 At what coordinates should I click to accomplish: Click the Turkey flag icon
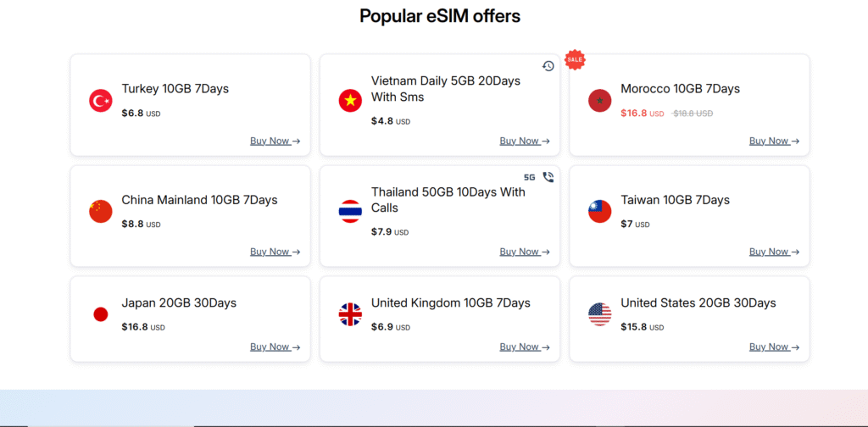click(101, 101)
